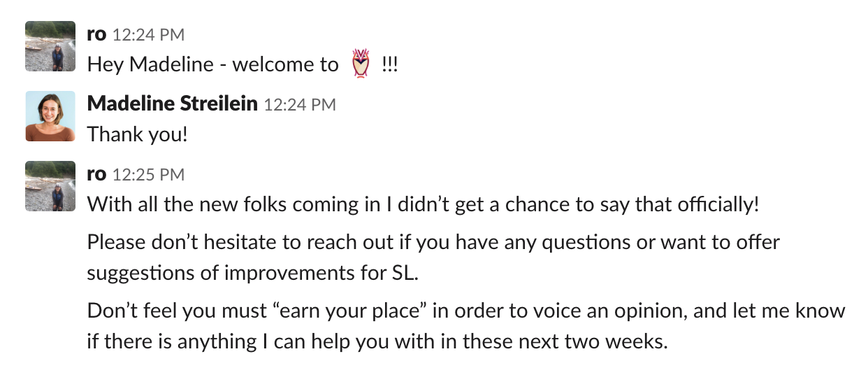868x368 pixels.
Task: Click the line starting "Please don't hesitate to reach out"
Action: (x=433, y=242)
